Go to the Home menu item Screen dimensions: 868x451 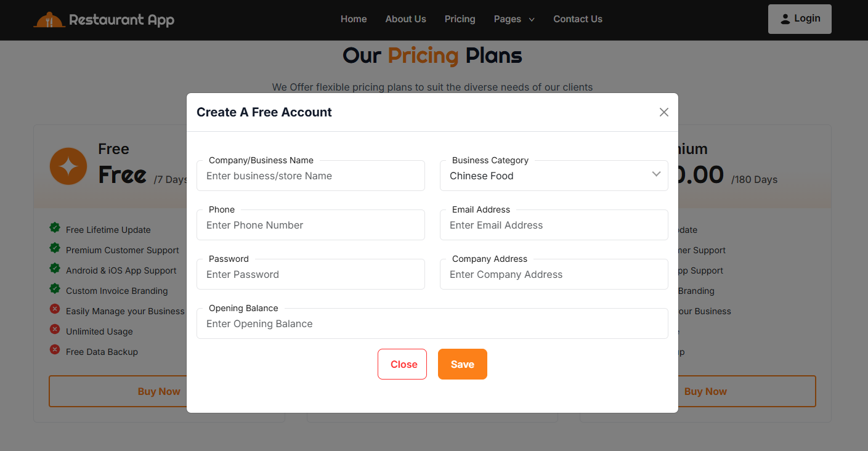pyautogui.click(x=354, y=19)
